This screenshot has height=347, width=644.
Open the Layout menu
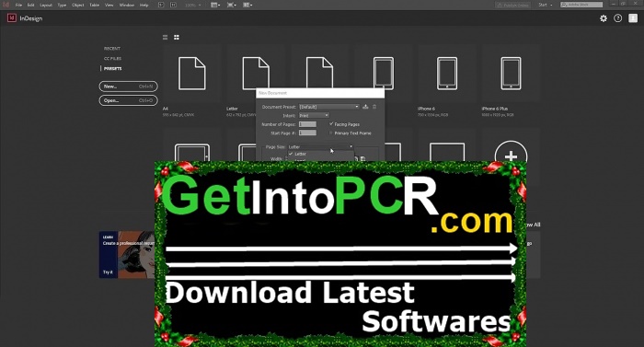point(46,5)
